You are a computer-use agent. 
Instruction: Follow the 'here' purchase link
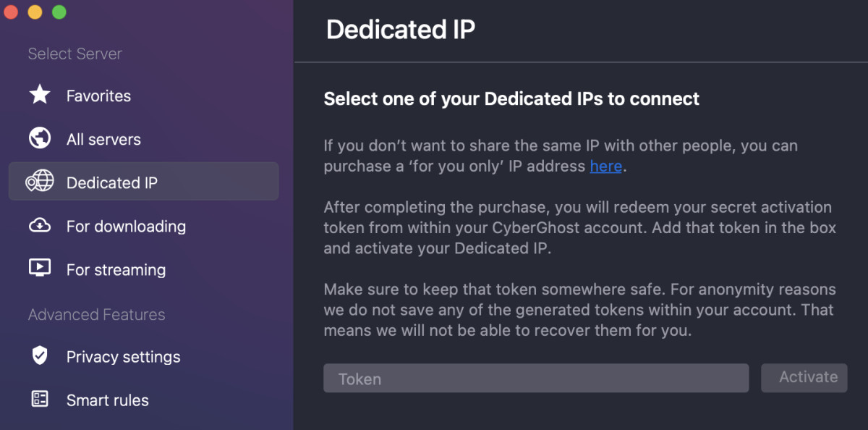pos(606,166)
